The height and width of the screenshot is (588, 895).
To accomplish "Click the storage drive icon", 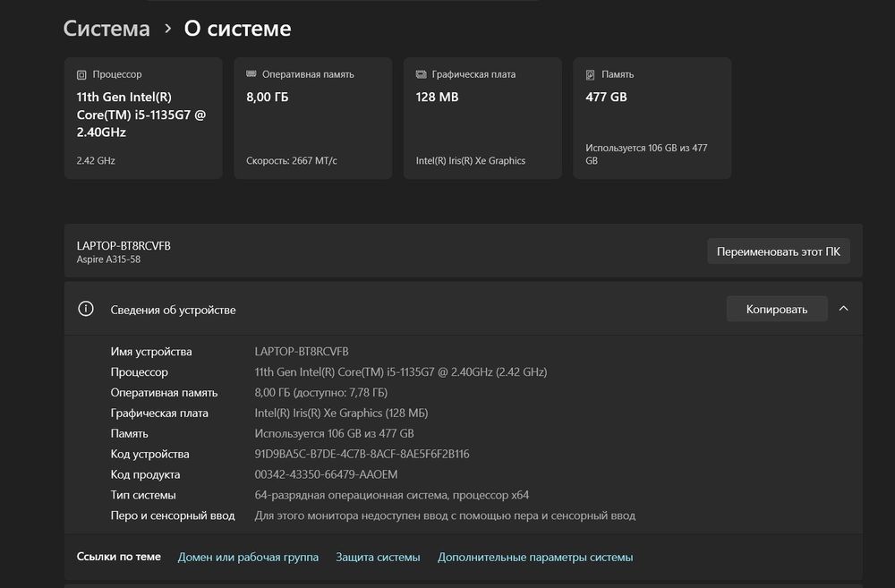I will (x=590, y=75).
